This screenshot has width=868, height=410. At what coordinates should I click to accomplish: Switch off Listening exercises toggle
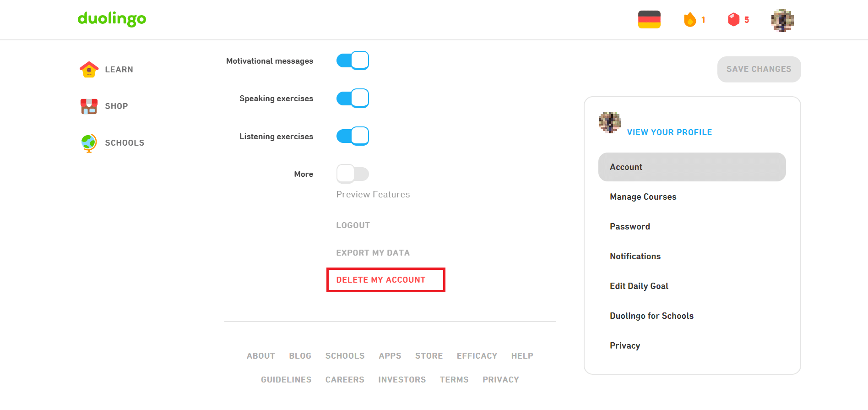click(353, 136)
